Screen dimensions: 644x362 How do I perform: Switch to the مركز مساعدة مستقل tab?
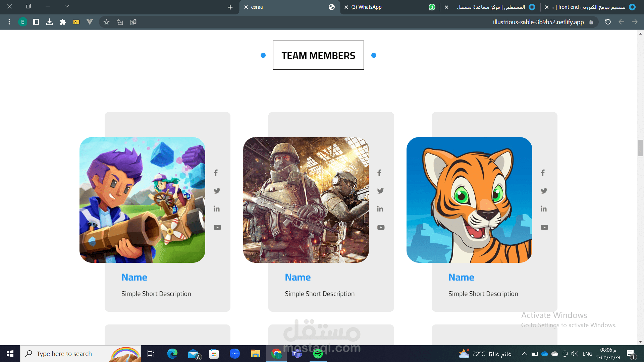(x=490, y=7)
